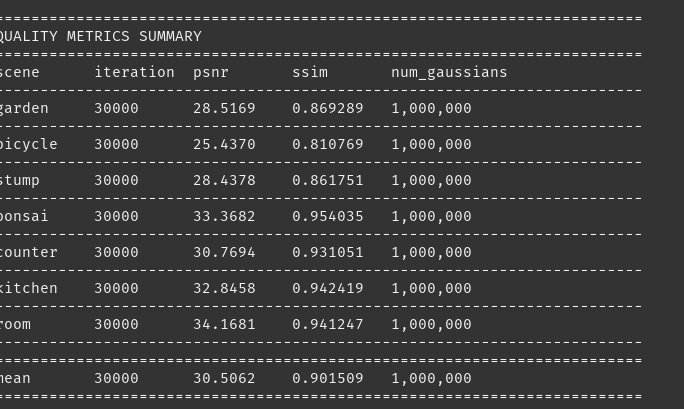Select garden psnr value 28.5169
This screenshot has height=409, width=684.
(x=224, y=108)
